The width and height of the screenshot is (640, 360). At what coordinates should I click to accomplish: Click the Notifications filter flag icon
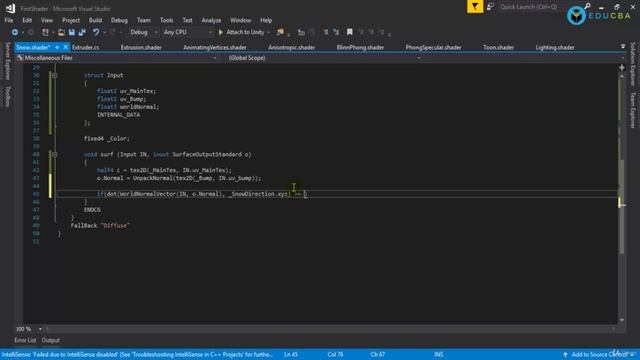point(475,7)
